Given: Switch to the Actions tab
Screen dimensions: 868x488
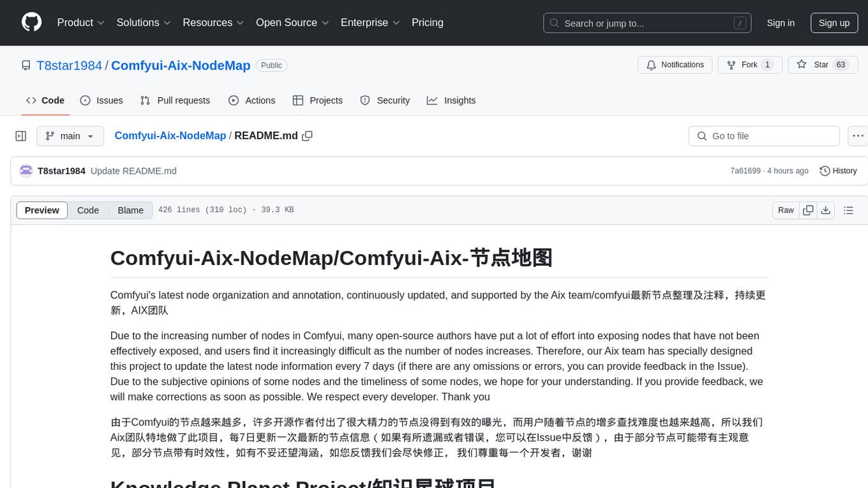Looking at the screenshot, I should 251,100.
